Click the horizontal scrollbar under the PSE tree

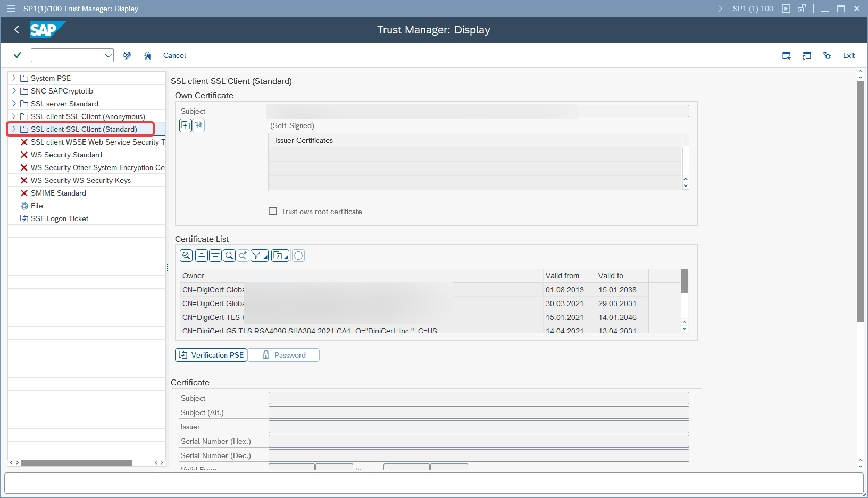(x=77, y=463)
